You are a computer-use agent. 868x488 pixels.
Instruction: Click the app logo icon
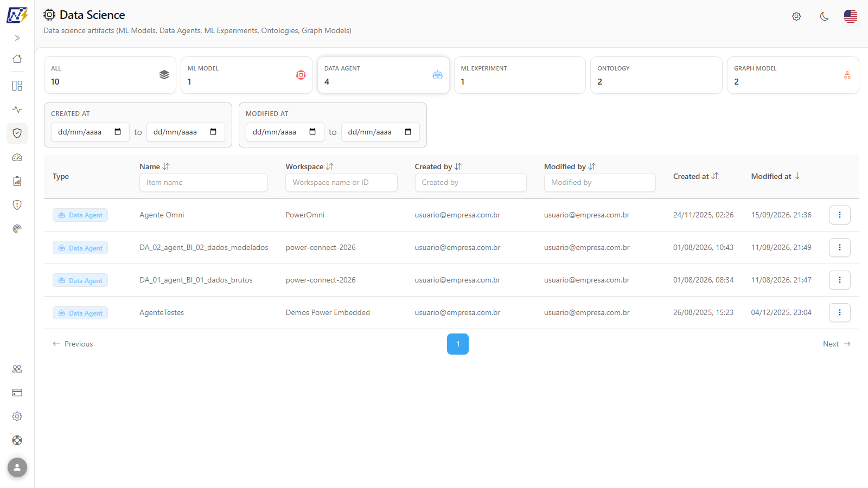(17, 15)
